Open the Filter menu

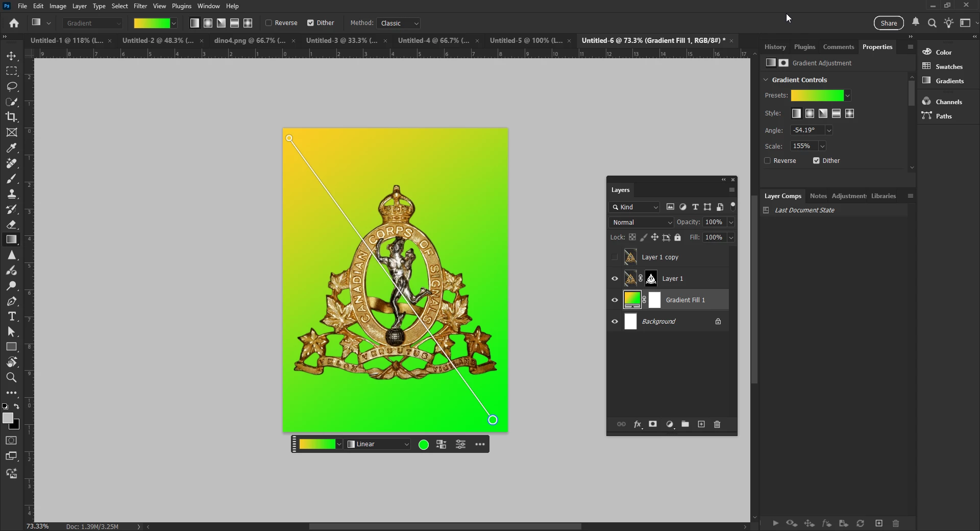[140, 6]
